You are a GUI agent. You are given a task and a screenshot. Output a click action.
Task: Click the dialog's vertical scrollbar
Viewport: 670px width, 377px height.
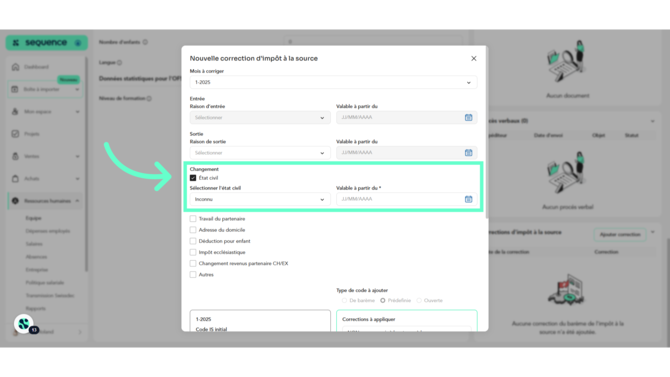[487, 133]
